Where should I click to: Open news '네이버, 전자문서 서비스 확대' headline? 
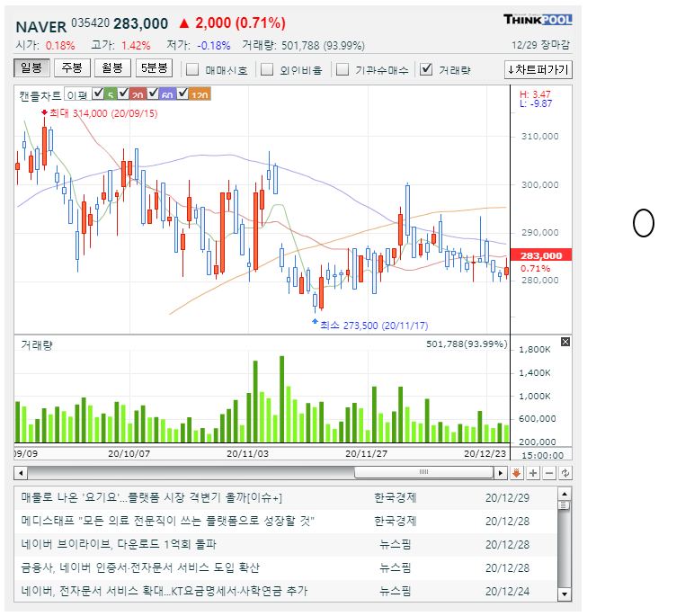[165, 591]
